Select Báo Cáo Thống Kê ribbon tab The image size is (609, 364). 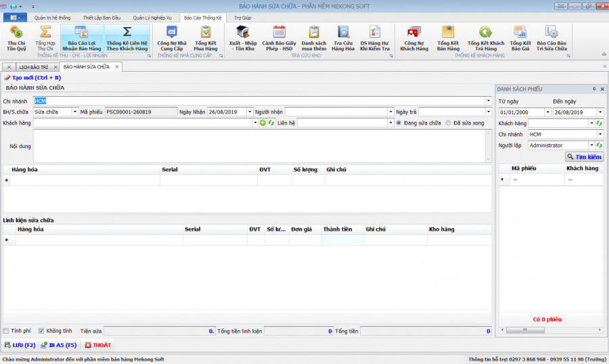tap(202, 18)
